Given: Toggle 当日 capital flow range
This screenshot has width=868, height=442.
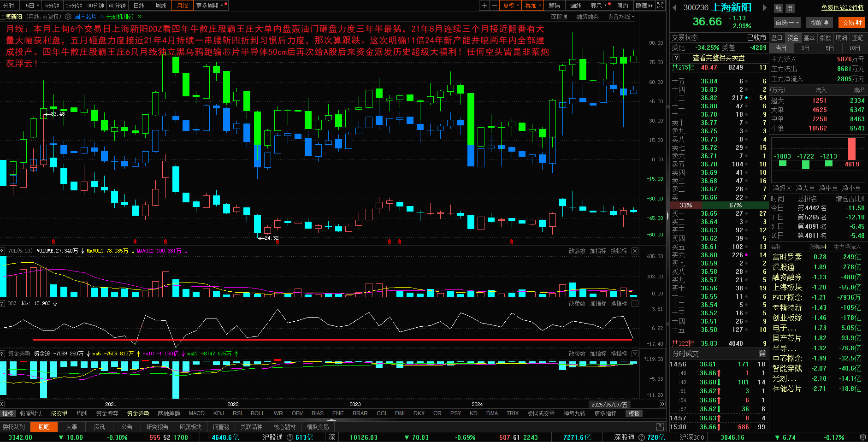Looking at the screenshot, I should (x=781, y=48).
